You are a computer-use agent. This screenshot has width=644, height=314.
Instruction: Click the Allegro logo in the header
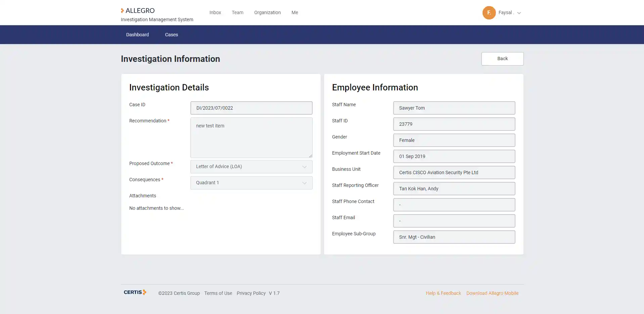[138, 10]
